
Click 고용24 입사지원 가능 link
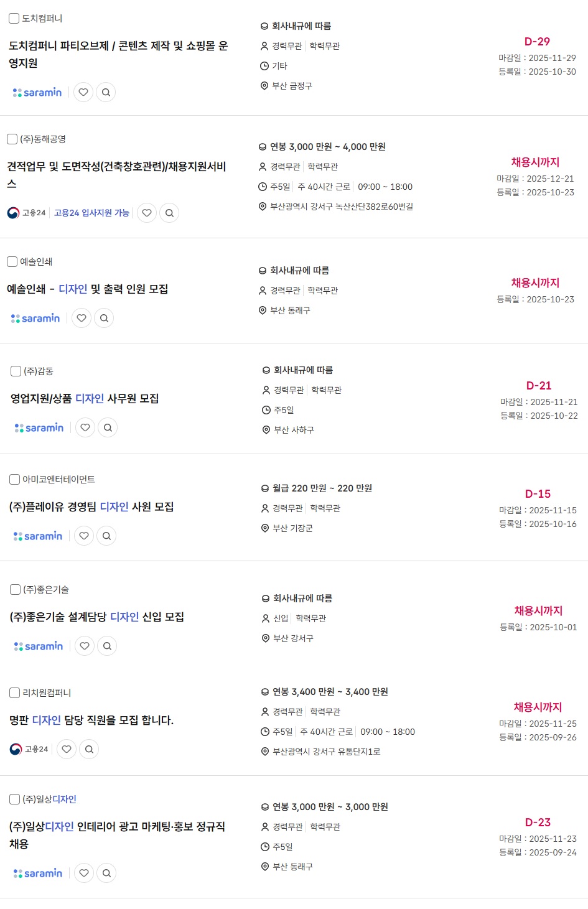point(91,213)
